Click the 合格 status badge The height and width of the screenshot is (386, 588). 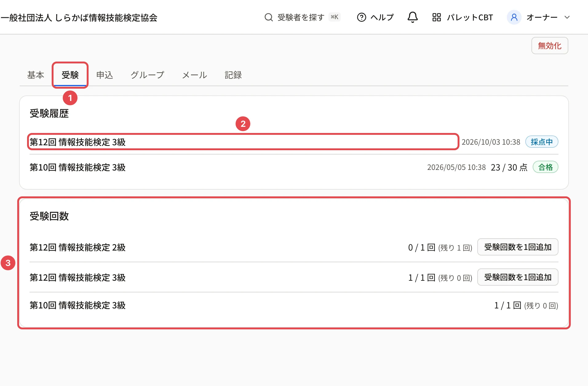545,167
